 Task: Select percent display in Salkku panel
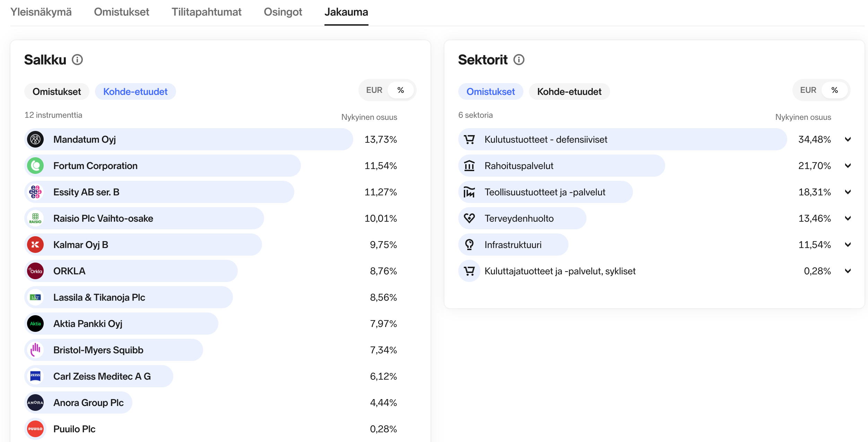(401, 90)
